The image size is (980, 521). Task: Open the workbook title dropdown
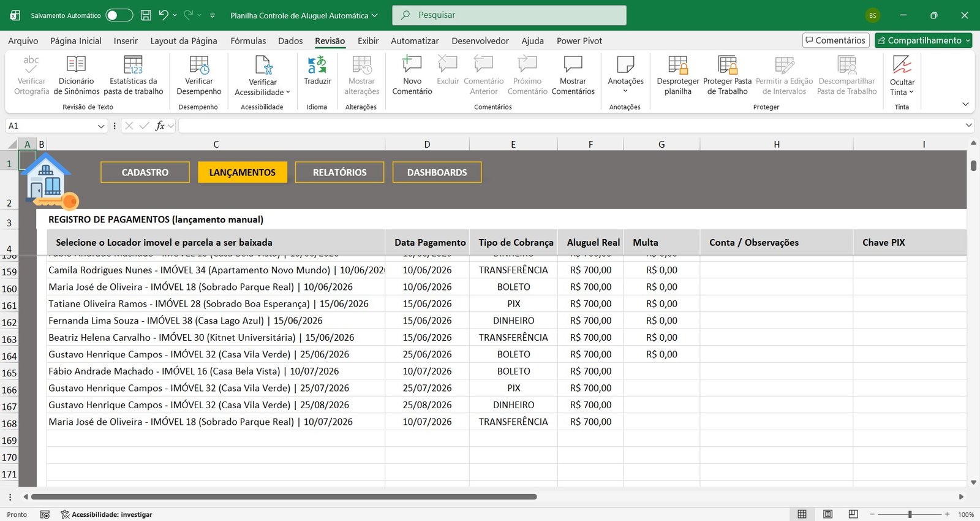tap(375, 15)
